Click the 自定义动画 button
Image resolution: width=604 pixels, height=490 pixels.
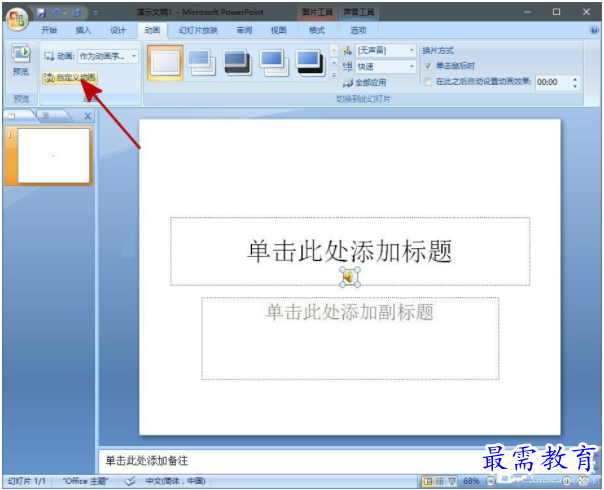(x=70, y=77)
